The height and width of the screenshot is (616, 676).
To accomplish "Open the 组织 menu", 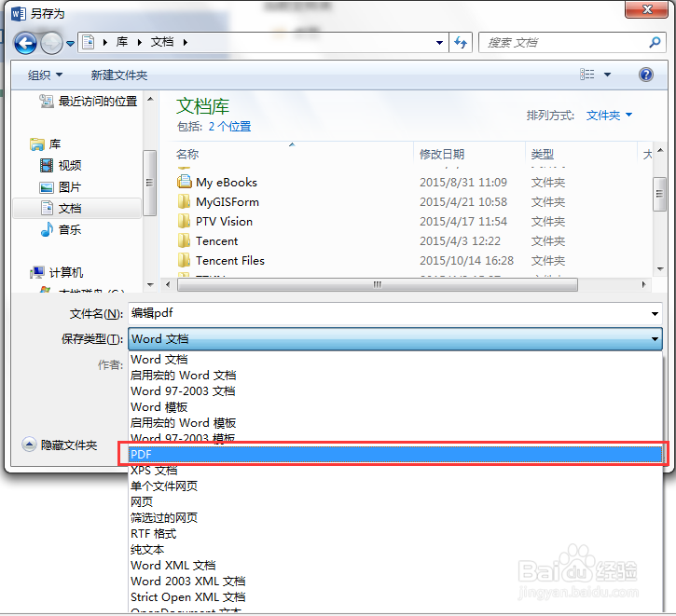I will pos(45,75).
